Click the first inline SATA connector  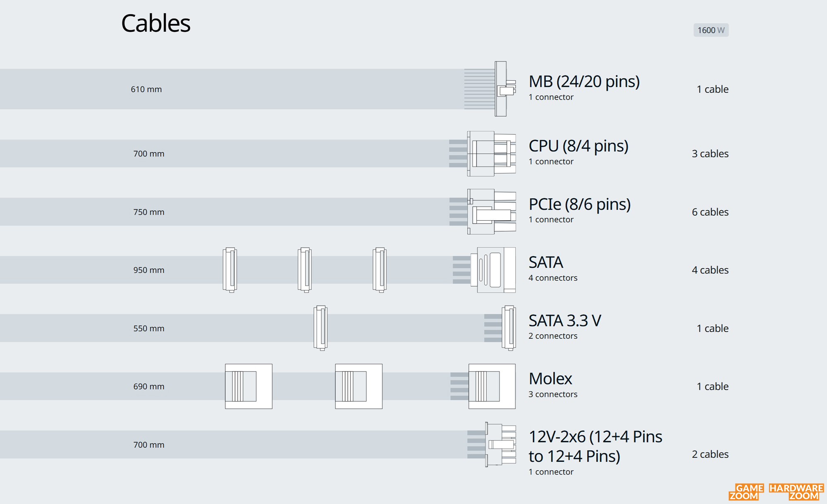click(x=230, y=270)
